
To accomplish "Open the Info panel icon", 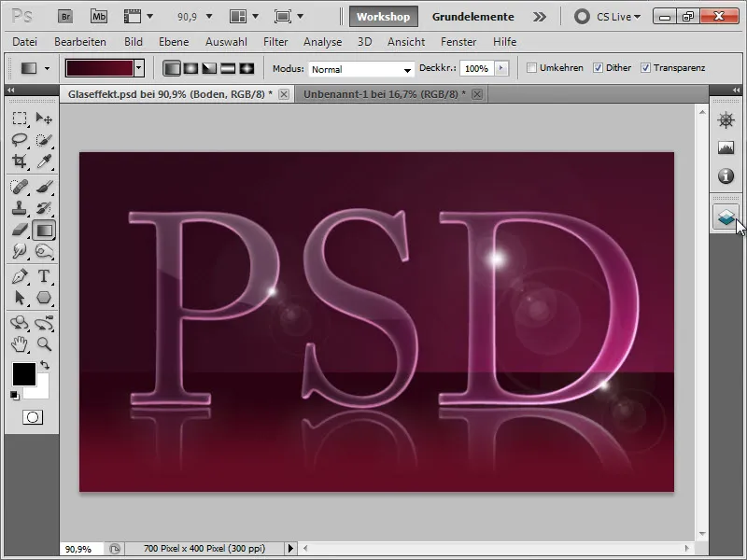I will pos(726,176).
